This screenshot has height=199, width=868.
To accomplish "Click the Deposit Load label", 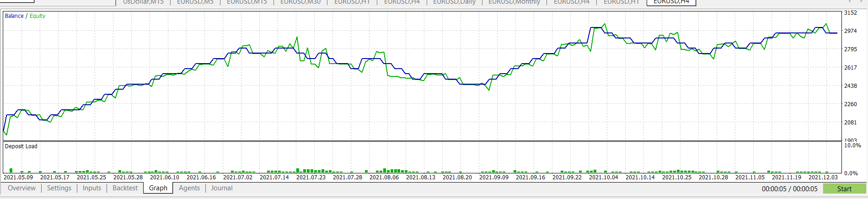I will 21,146.
